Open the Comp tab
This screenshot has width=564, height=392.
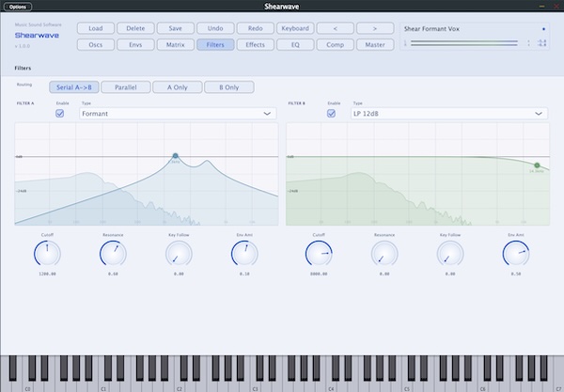[336, 44]
